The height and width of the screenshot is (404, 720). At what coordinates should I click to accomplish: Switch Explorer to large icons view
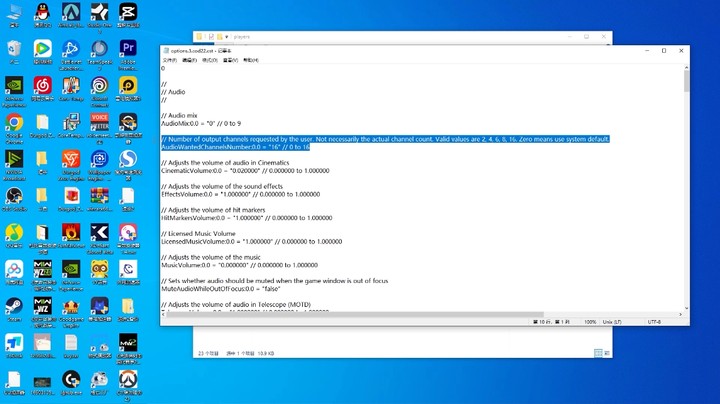[x=607, y=353]
